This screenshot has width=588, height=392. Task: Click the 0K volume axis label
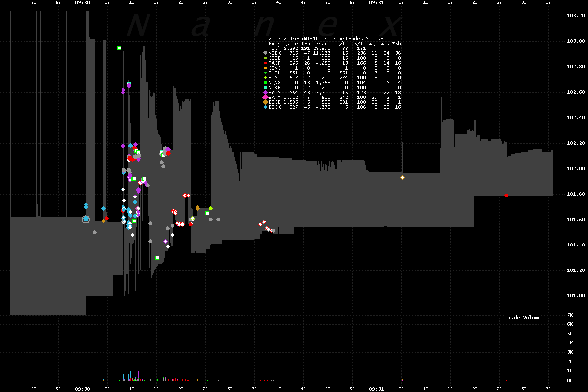click(x=570, y=381)
